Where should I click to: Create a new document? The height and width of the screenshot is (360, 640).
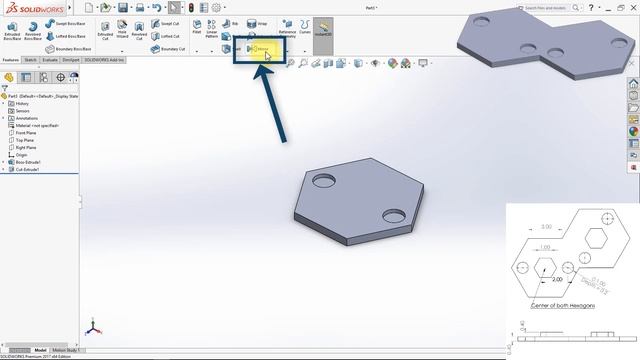[x=89, y=7]
